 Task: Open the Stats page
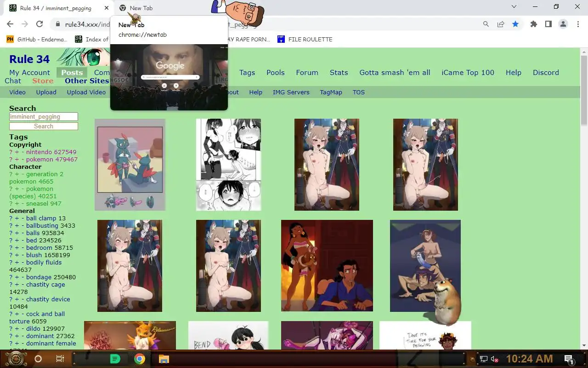coord(339,72)
